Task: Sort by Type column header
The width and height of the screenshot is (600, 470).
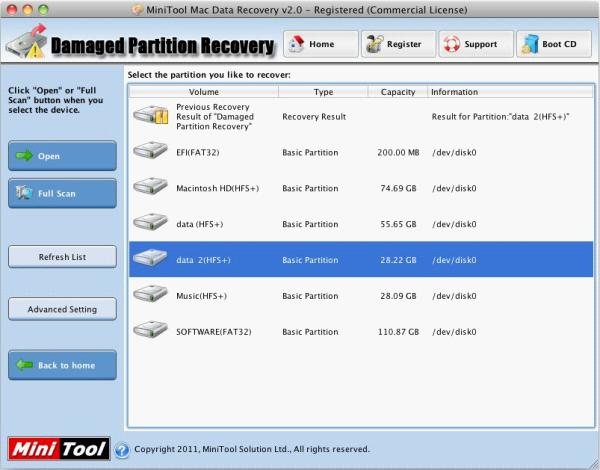Action: point(323,92)
